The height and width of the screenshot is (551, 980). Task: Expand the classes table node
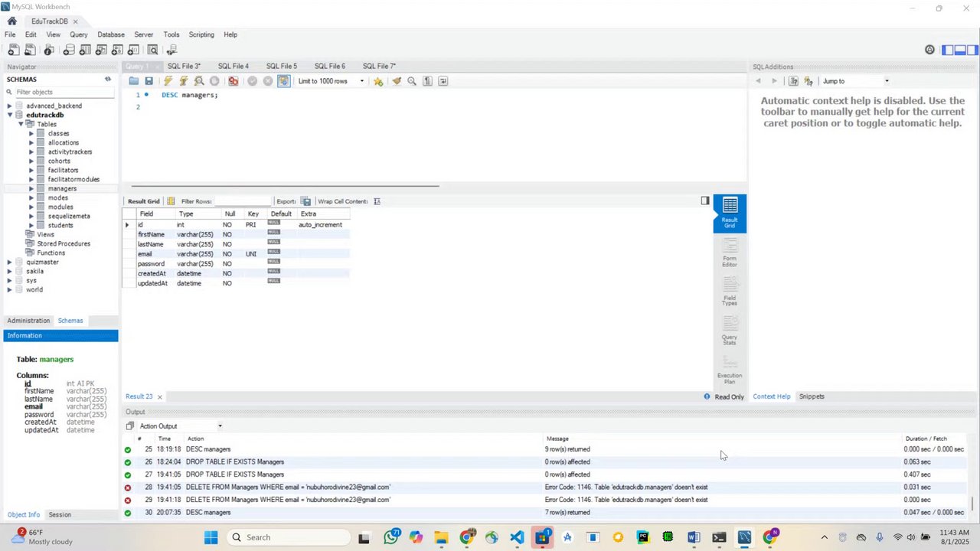coord(31,133)
